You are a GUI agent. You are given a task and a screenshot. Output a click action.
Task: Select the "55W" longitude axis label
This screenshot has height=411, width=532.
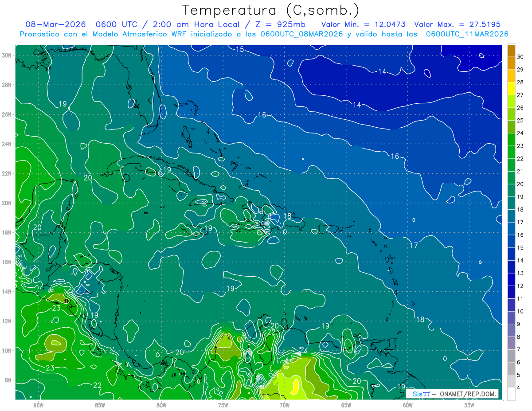(x=469, y=405)
